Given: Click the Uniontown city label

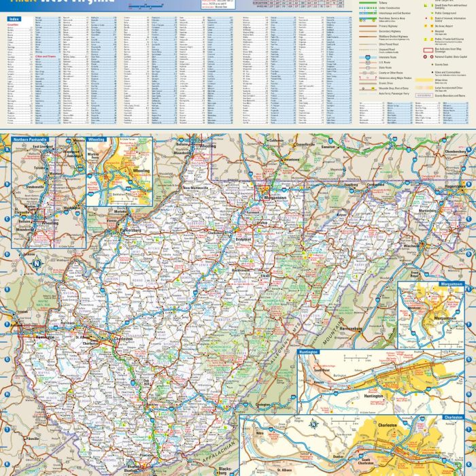Looking at the screenshot, I should tap(291, 159).
